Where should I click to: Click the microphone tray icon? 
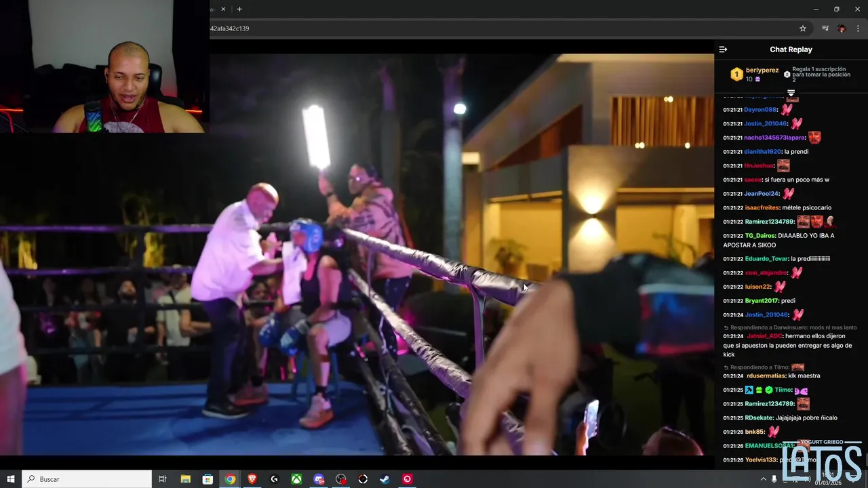click(x=774, y=479)
